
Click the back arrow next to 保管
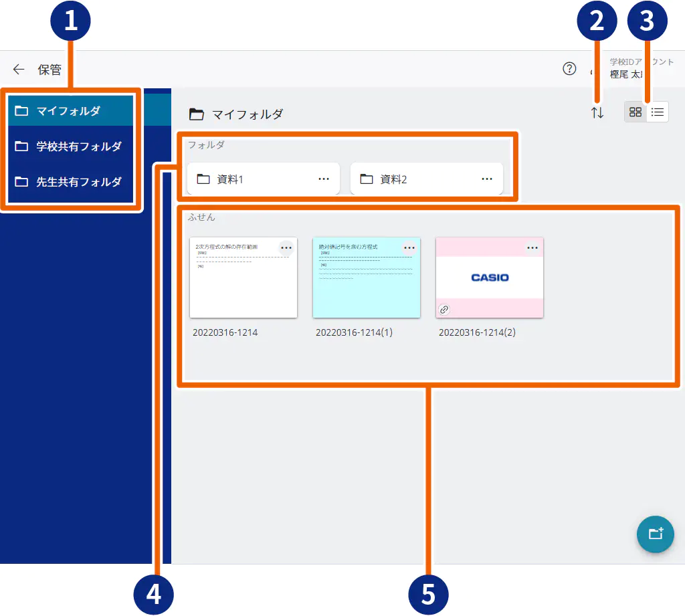tap(19, 70)
